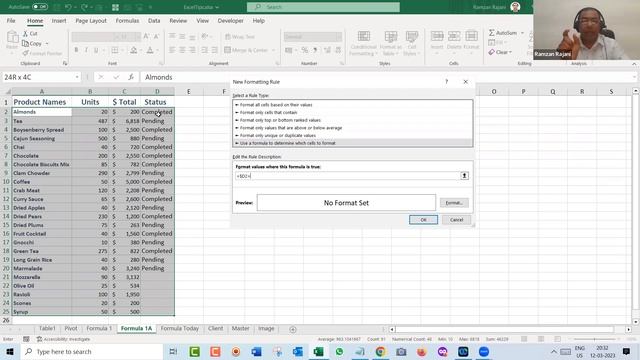Click the Percent Style icon
640x360 pixels.
(304, 50)
